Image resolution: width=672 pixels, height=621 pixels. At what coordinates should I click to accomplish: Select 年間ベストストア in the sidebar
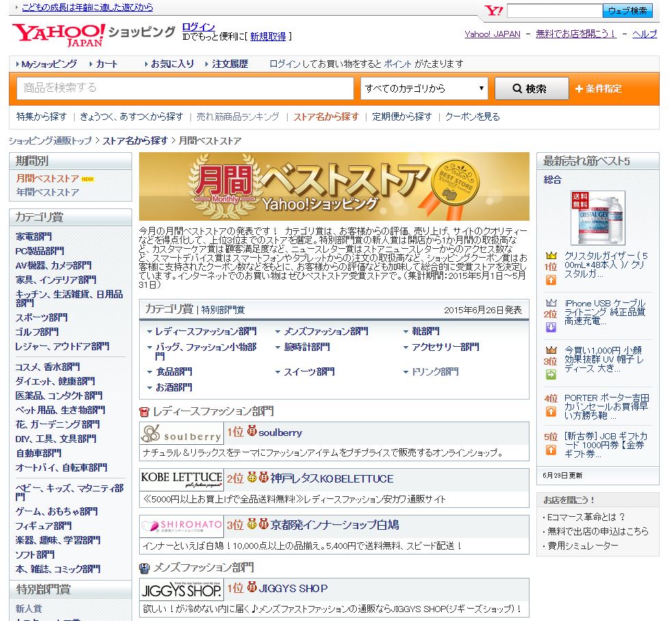[x=47, y=193]
